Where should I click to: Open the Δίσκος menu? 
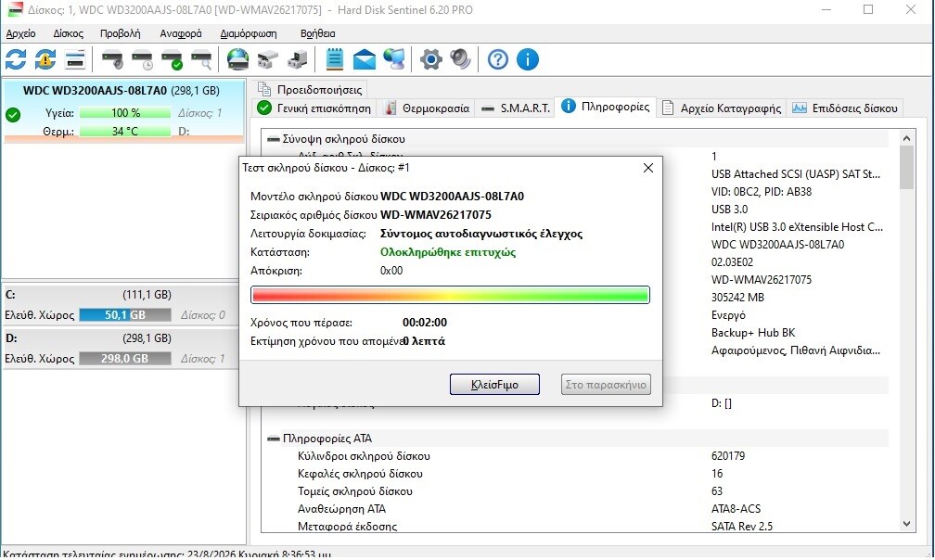[68, 33]
